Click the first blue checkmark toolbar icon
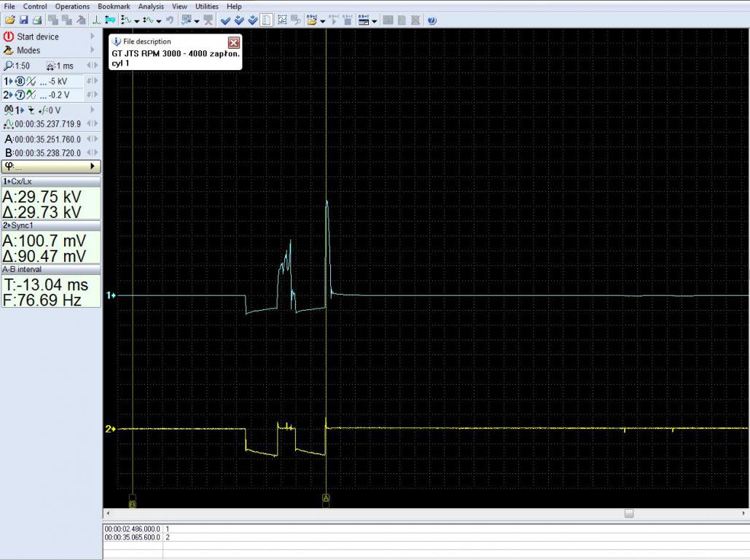This screenshot has width=750, height=560. (x=225, y=20)
